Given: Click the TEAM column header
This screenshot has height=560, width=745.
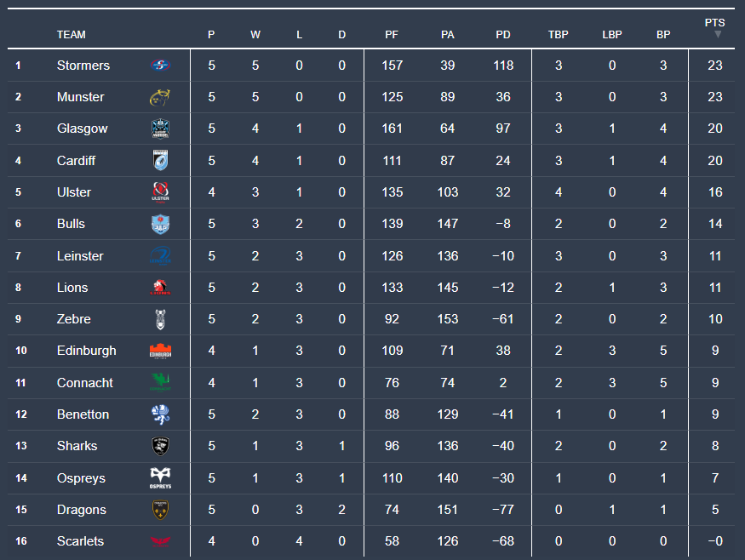Looking at the screenshot, I should 72,35.
